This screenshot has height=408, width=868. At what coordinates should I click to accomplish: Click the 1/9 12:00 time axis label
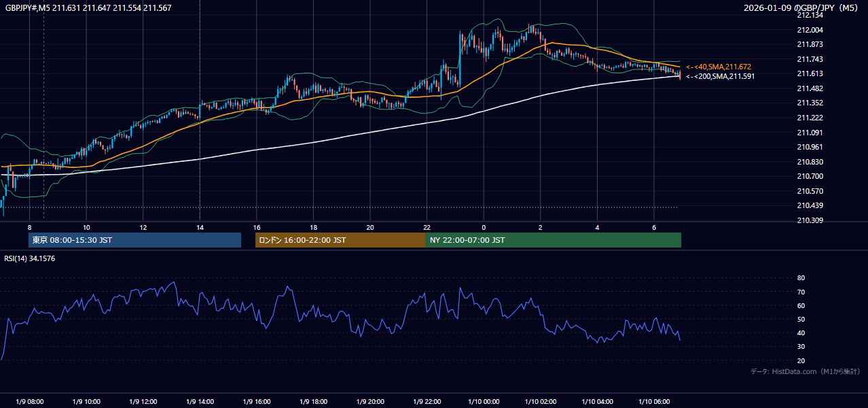tap(143, 402)
